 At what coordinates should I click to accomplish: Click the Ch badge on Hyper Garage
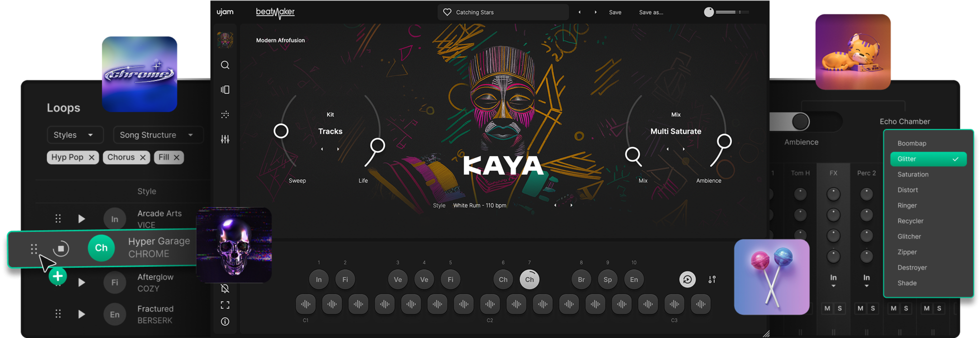click(101, 248)
